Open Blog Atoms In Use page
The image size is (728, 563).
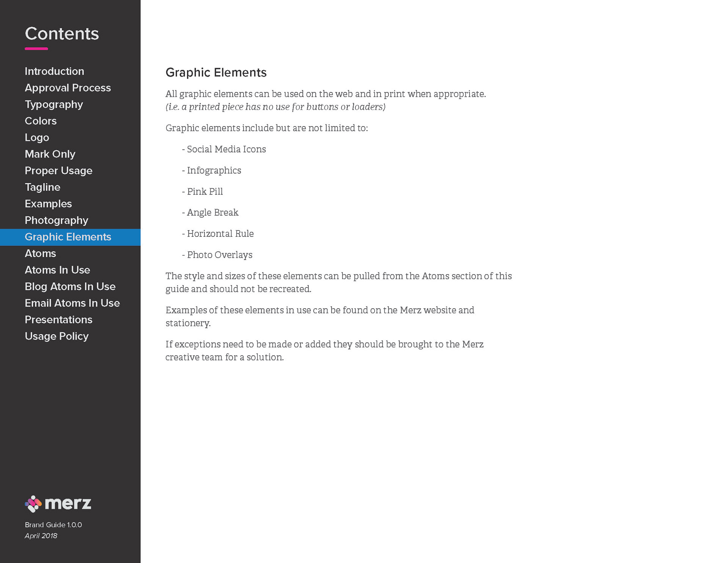pyautogui.click(x=70, y=286)
